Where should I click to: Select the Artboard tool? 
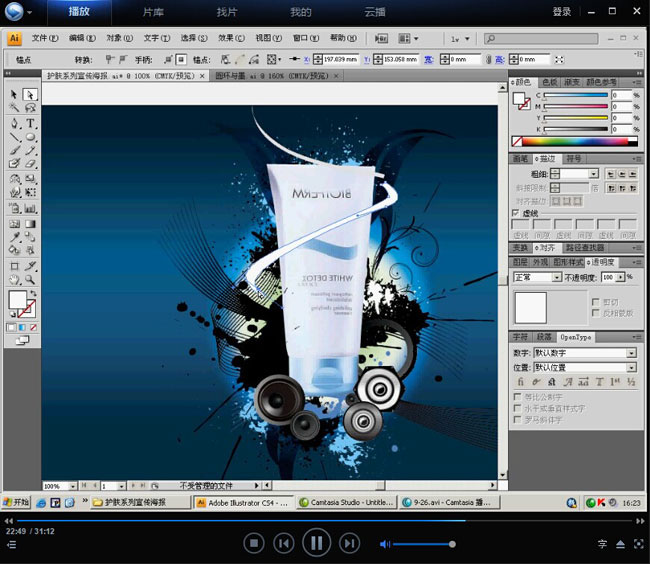pos(15,266)
